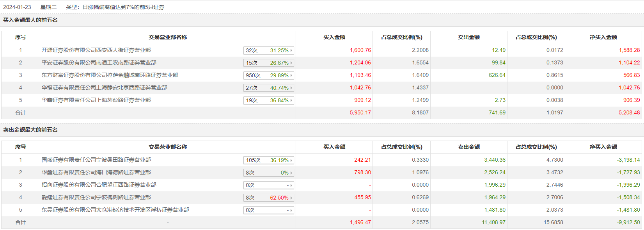644x230 pixels.
Task: Open 国盛证券宁波桑田路证券营业部 link
Action: [x=96, y=160]
